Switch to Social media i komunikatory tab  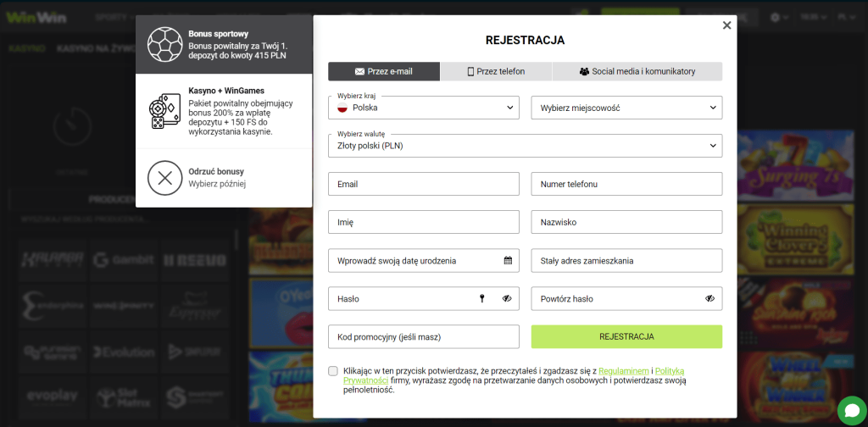pos(637,71)
